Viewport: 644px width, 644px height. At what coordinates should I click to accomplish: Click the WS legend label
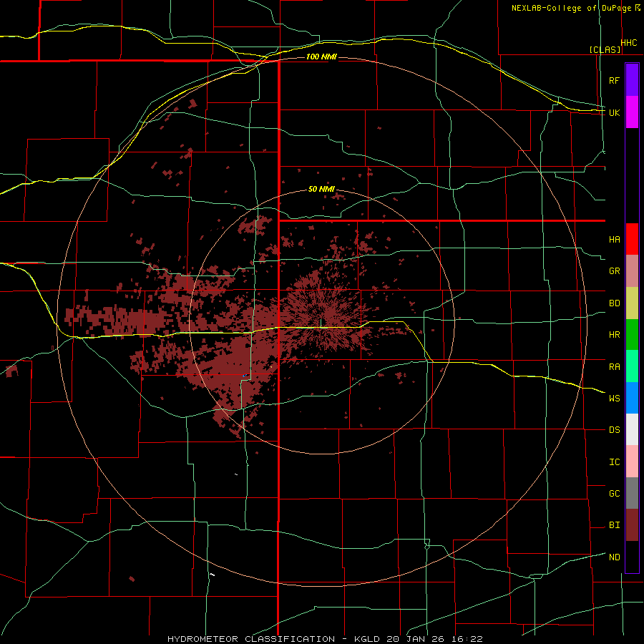(x=614, y=399)
